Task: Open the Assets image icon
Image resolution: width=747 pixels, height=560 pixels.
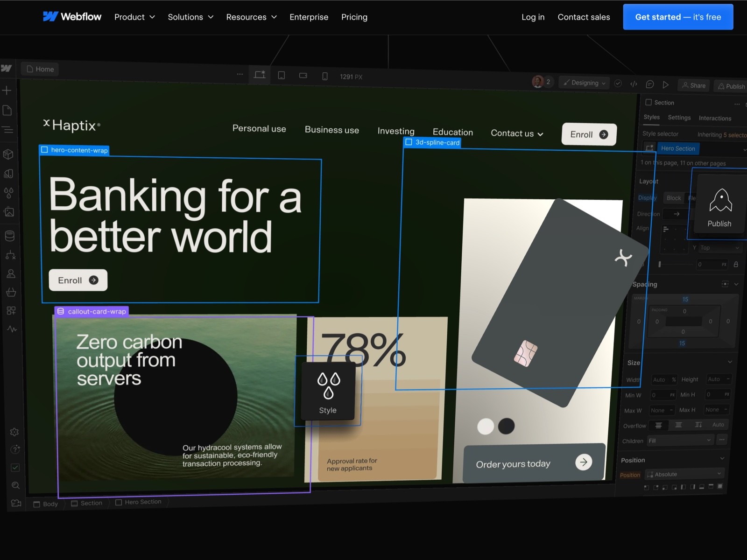Action: tap(9, 212)
